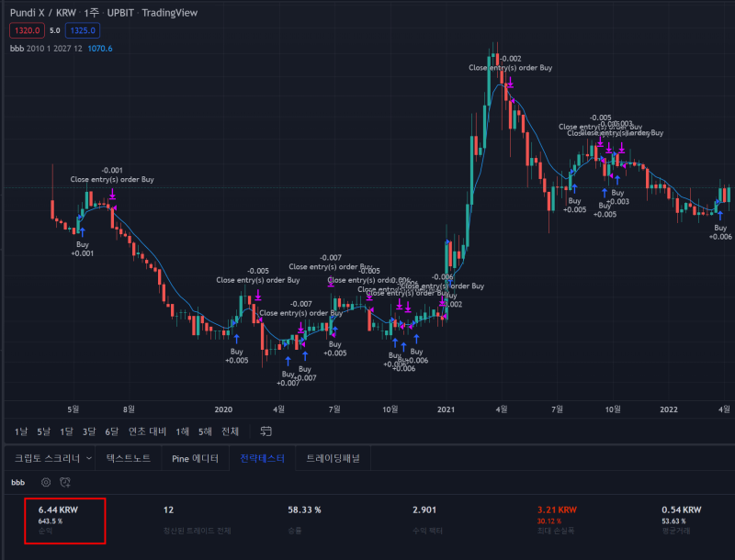Select the 전략테스터 tab
The height and width of the screenshot is (560, 735).
(x=262, y=458)
